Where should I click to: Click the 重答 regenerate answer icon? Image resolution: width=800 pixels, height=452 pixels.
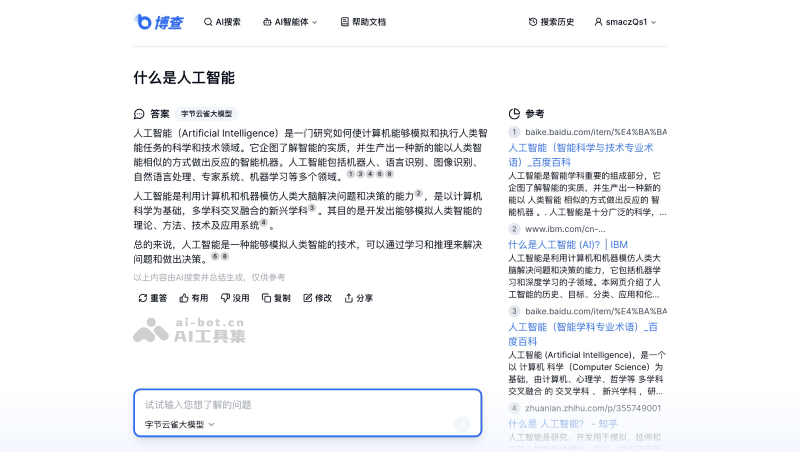point(142,298)
